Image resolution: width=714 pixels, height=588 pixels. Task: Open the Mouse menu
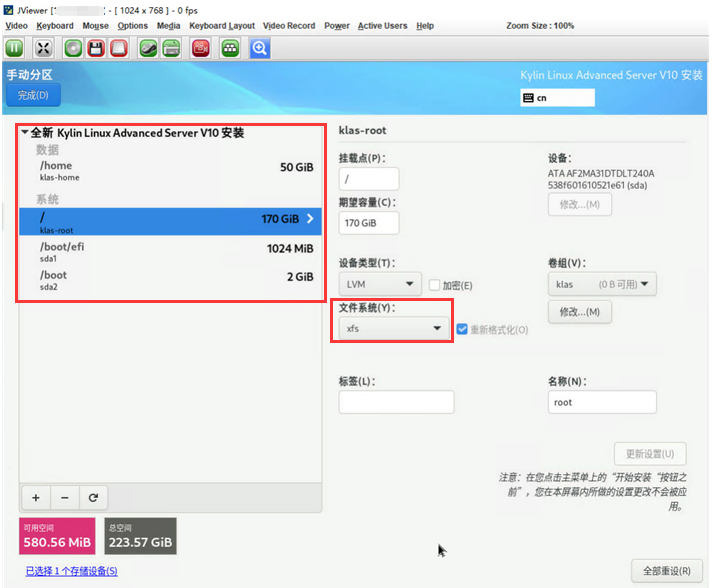(95, 26)
